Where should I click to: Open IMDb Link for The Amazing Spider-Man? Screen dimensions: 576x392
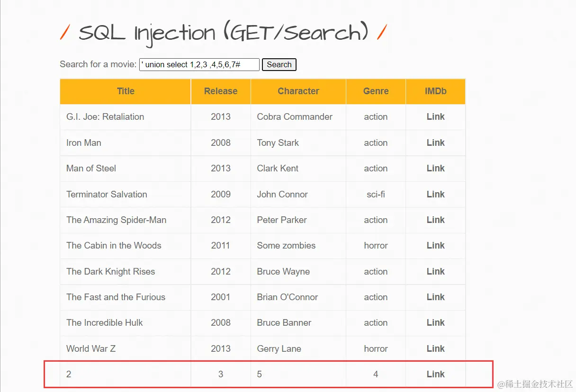(435, 220)
